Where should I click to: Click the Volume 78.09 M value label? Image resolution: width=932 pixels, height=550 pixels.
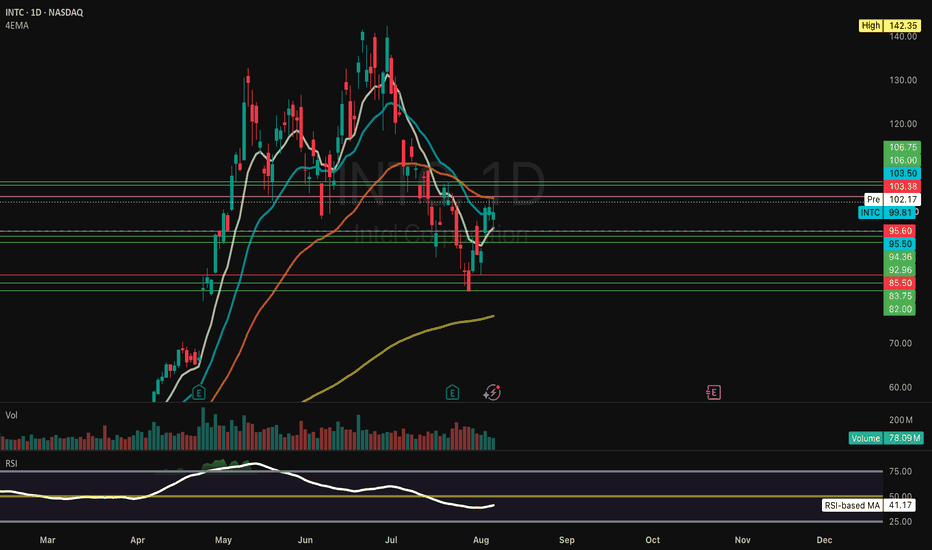(x=886, y=438)
